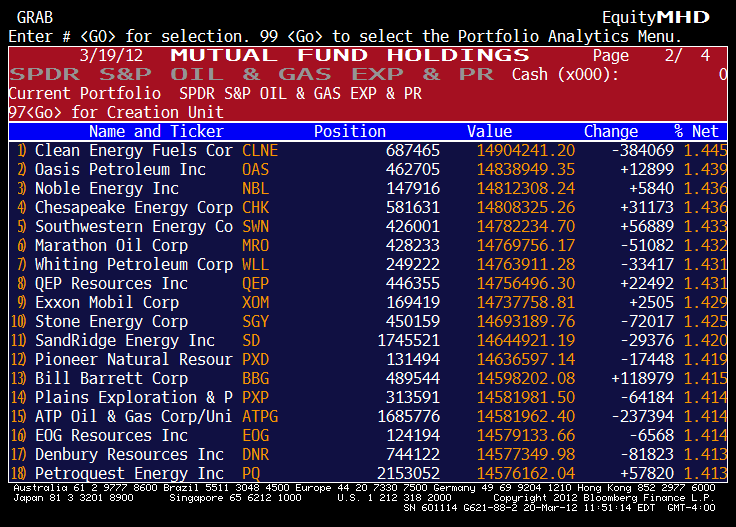Click change value -237394 for ATPG
The height and width of the screenshot is (527, 736).
(x=643, y=416)
